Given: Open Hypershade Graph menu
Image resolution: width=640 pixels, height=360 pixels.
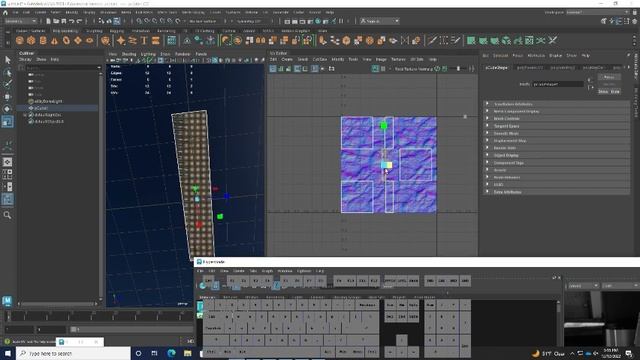Looking at the screenshot, I should 267,271.
